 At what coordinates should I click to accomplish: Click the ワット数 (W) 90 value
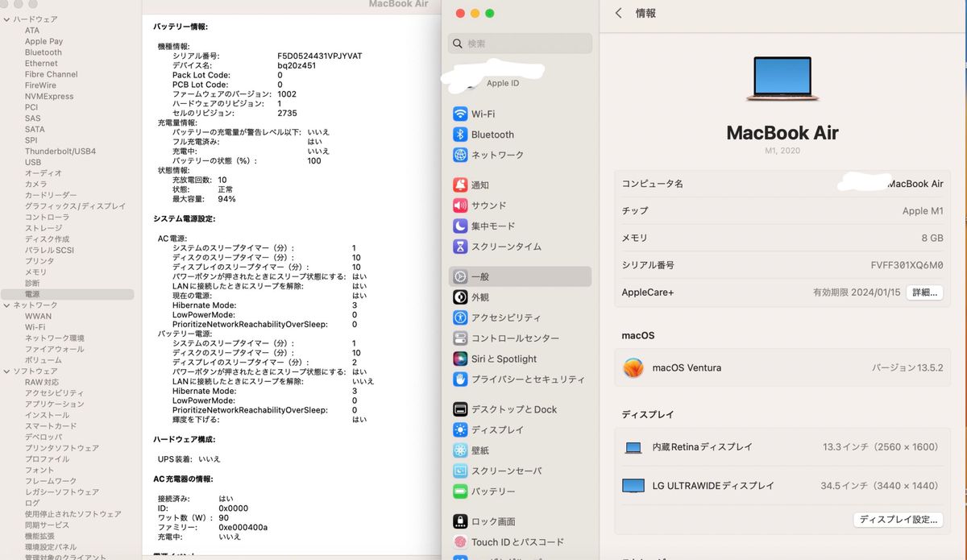click(223, 518)
